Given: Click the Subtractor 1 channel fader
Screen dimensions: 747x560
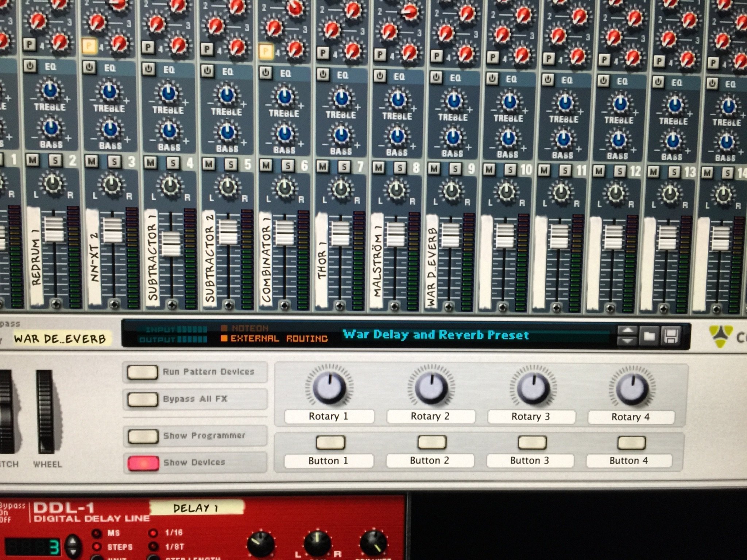Looking at the screenshot, I should pos(171,243).
